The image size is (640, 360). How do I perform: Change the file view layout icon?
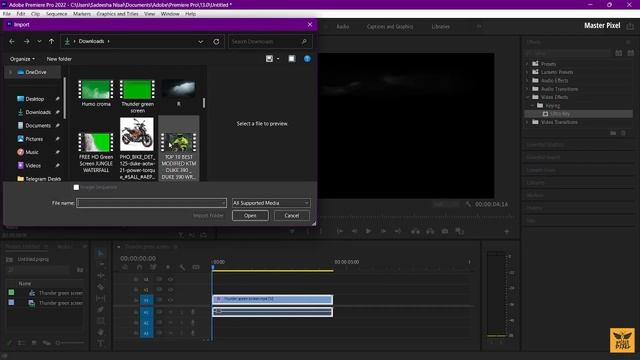(269, 59)
